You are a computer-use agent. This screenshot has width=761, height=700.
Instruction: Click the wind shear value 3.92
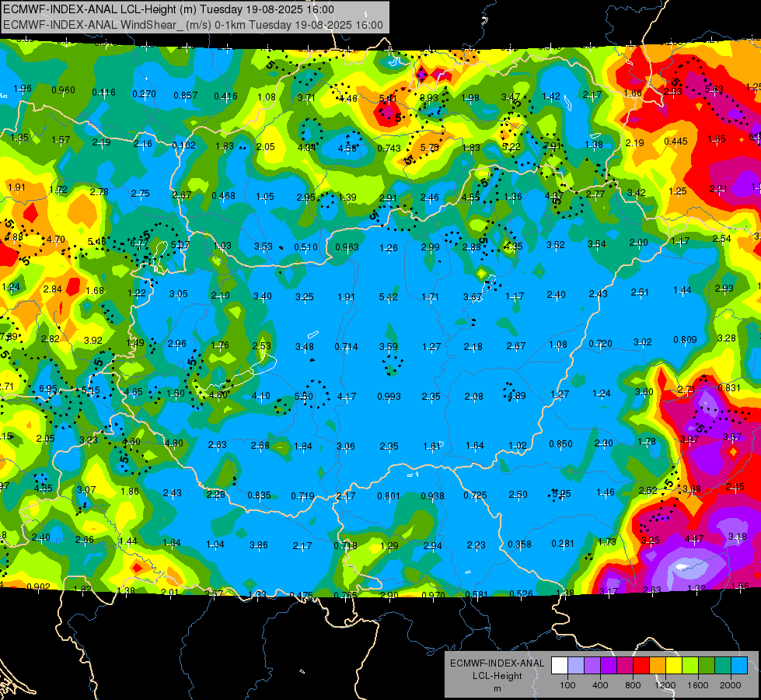pyautogui.click(x=93, y=341)
